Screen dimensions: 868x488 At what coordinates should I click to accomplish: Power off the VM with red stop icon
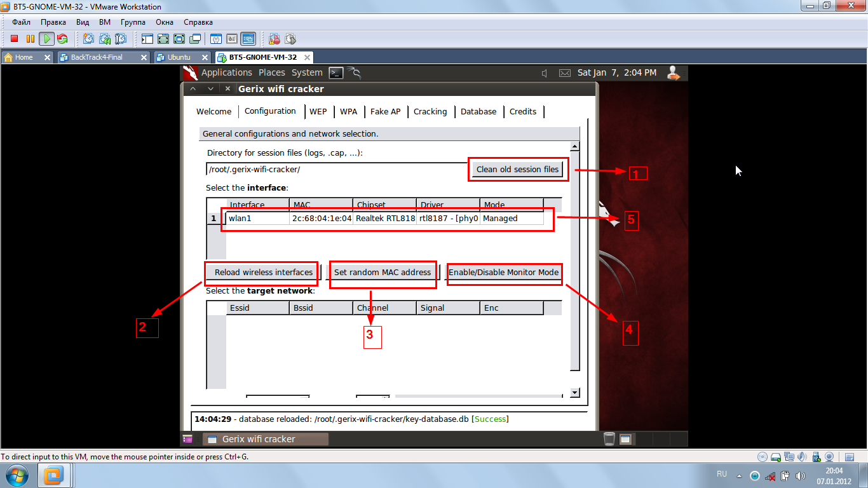coord(14,39)
